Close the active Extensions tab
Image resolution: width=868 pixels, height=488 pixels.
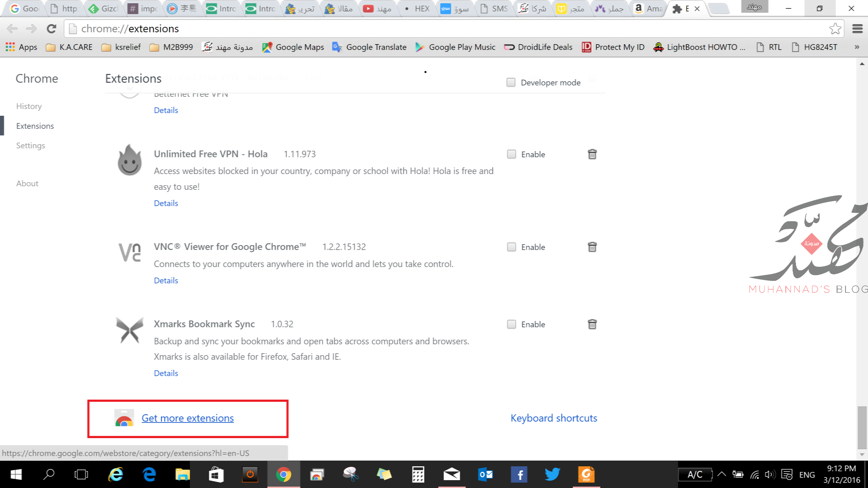click(697, 9)
